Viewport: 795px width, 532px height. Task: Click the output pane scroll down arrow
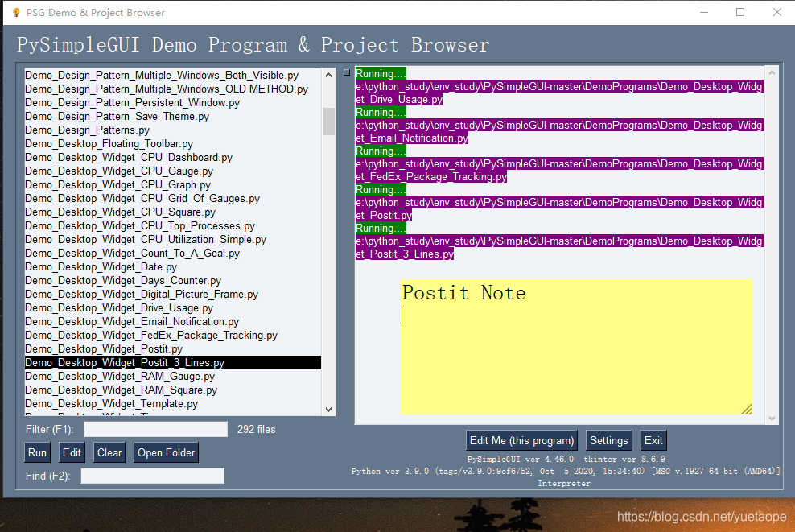(772, 419)
